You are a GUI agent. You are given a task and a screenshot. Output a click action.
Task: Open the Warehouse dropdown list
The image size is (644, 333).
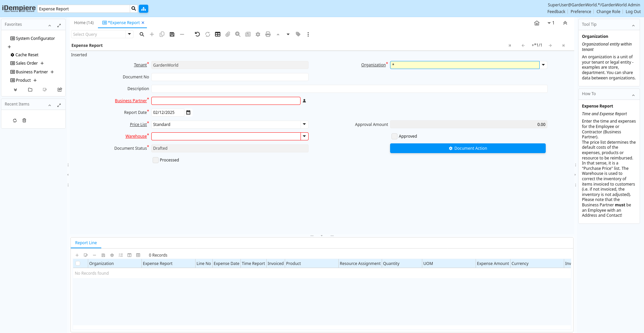(x=304, y=136)
